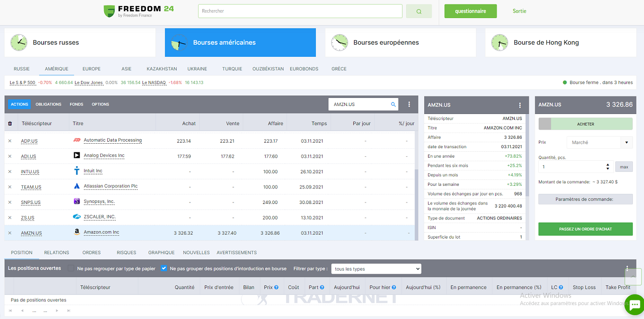Remove the TEAM.US row with its X
644x319 pixels.
pos(10,187)
